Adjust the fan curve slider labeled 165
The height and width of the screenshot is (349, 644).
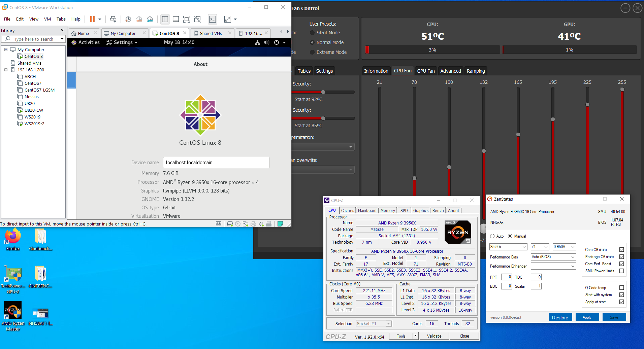518,134
